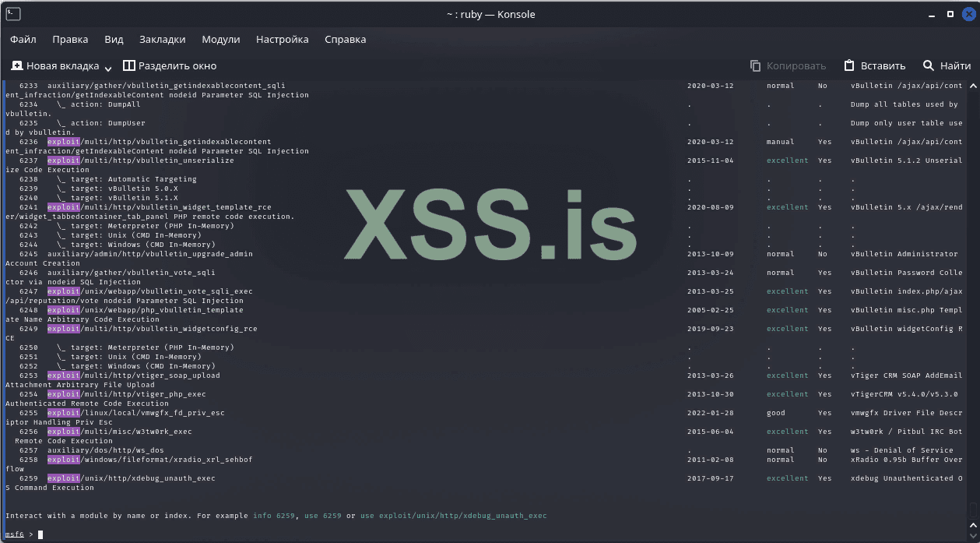980x543 pixels.
Task: Click text exploit/multi/misc/w3tw0rk_exec
Action: click(120, 432)
